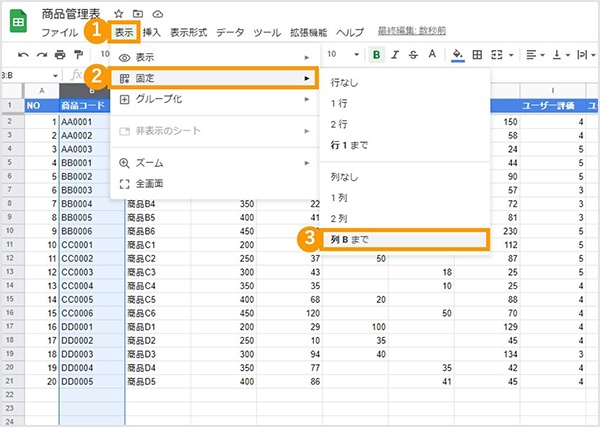
Task: Open the ツール menu
Action: pos(267,33)
